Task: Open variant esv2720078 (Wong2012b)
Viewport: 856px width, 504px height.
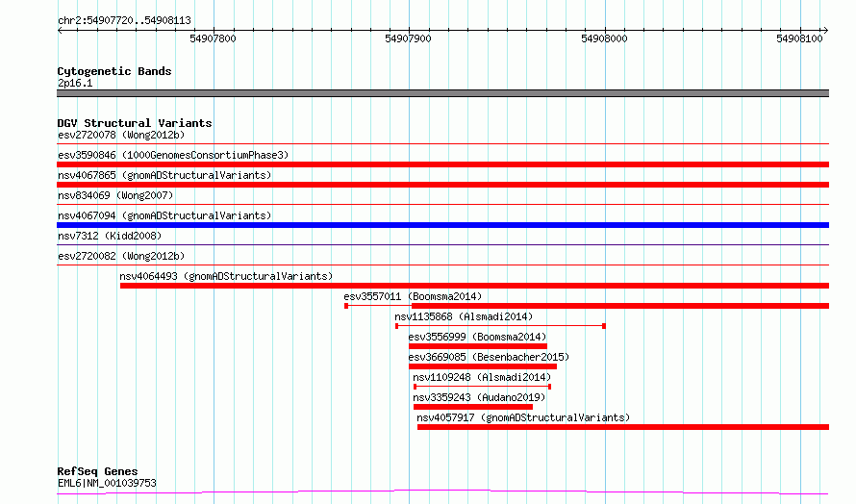Action: coord(121,135)
